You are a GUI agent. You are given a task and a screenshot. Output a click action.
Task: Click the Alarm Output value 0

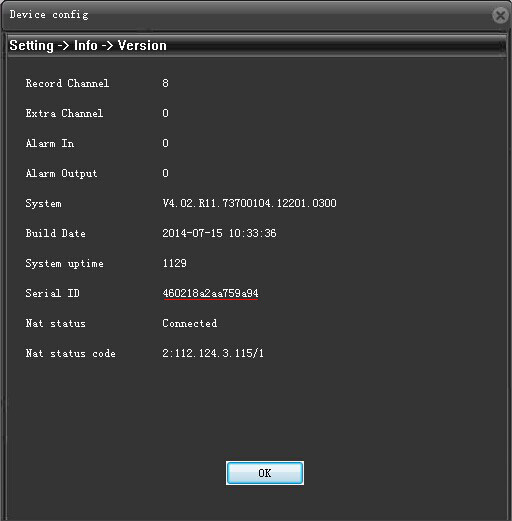pos(165,173)
